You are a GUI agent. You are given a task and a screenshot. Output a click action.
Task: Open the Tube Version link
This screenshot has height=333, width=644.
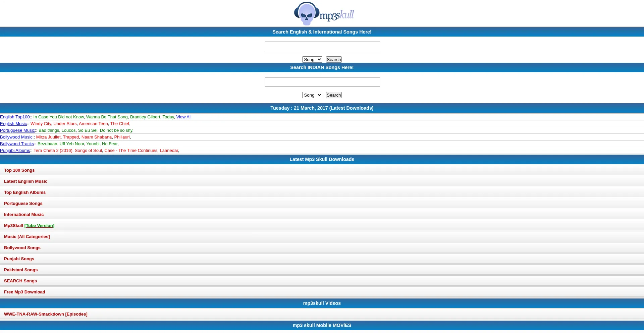tap(39, 226)
